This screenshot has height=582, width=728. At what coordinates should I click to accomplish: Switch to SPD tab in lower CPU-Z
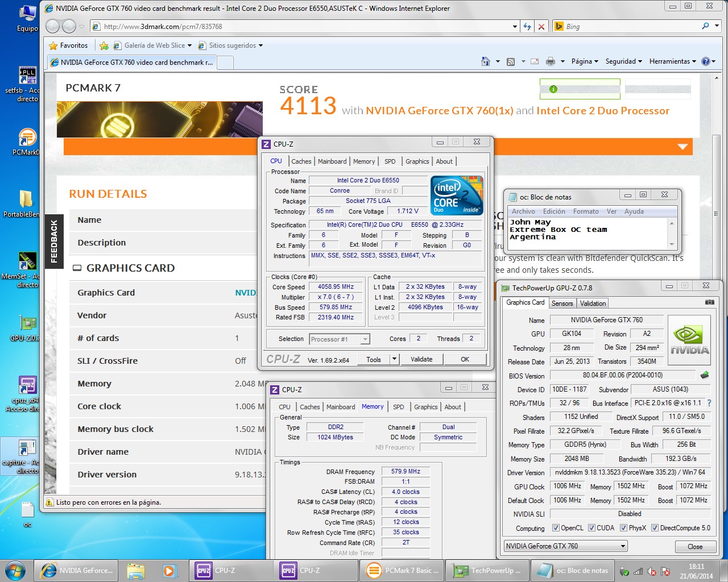399,407
